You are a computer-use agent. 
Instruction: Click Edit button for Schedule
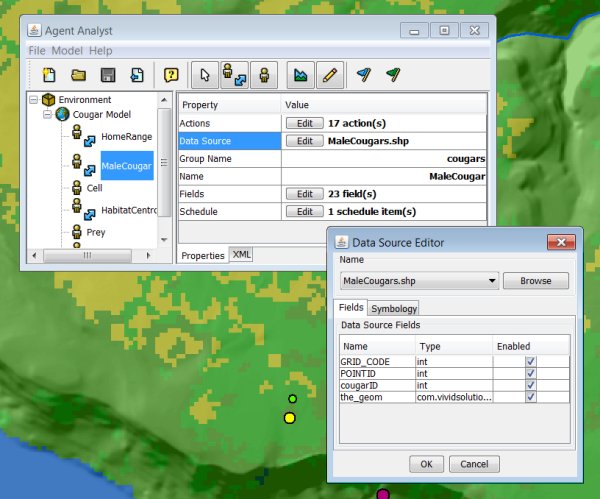305,212
